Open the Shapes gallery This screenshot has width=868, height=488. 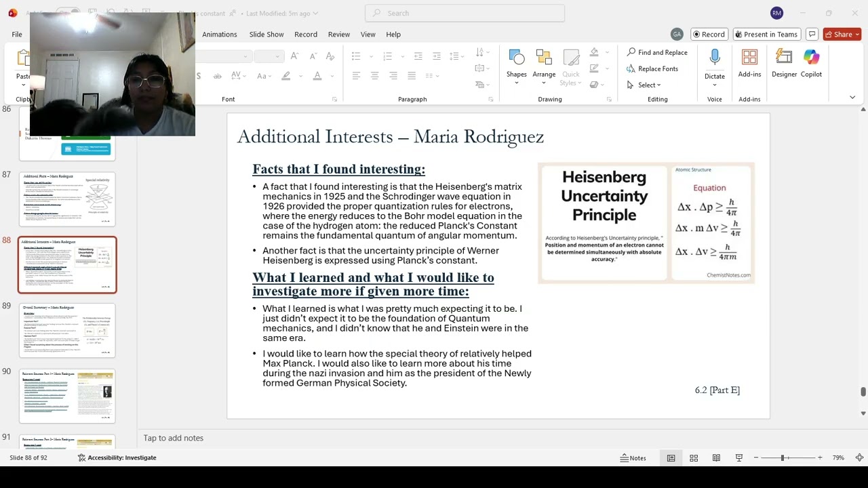click(x=516, y=66)
